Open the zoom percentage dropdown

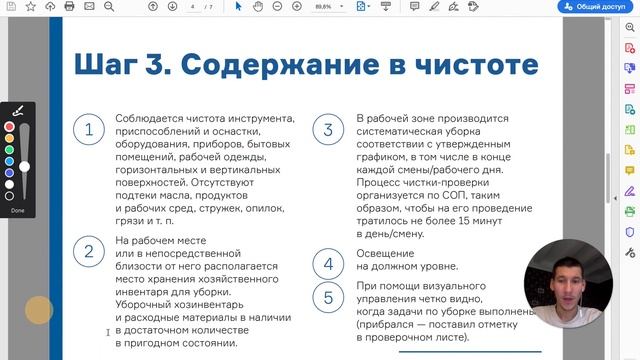click(342, 7)
